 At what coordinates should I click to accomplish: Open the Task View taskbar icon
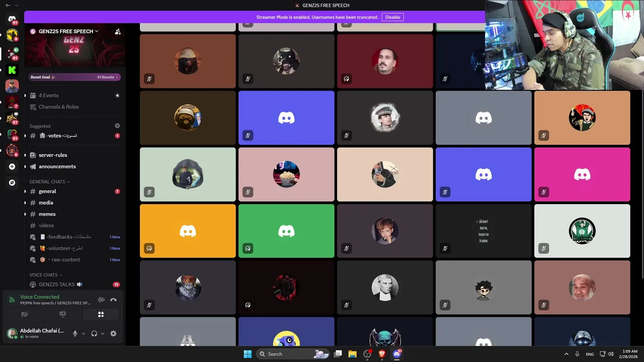click(338, 354)
